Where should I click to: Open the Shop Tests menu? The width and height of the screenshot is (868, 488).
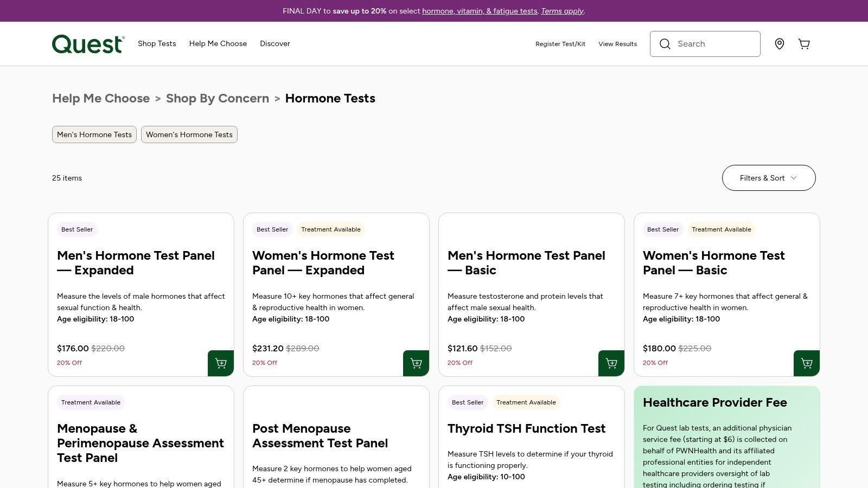(x=157, y=43)
